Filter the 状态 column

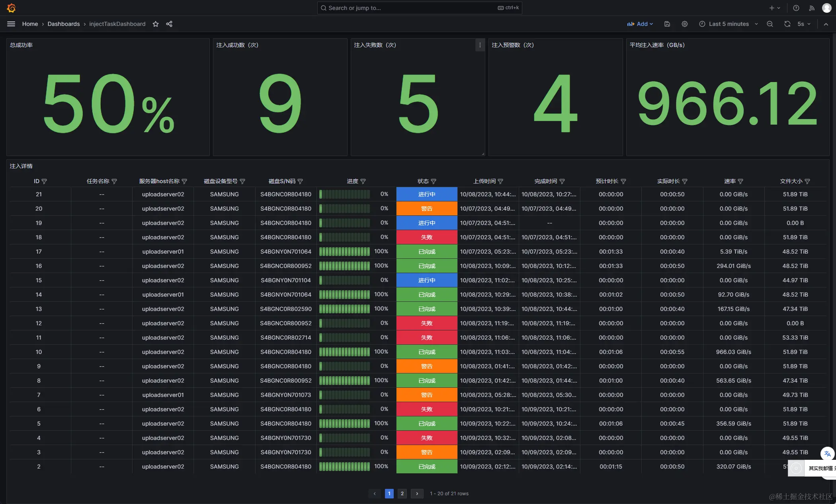click(434, 182)
